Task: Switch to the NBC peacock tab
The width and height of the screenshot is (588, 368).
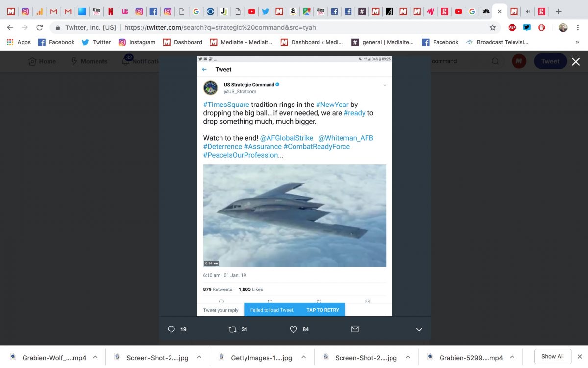Action: [x=486, y=11]
